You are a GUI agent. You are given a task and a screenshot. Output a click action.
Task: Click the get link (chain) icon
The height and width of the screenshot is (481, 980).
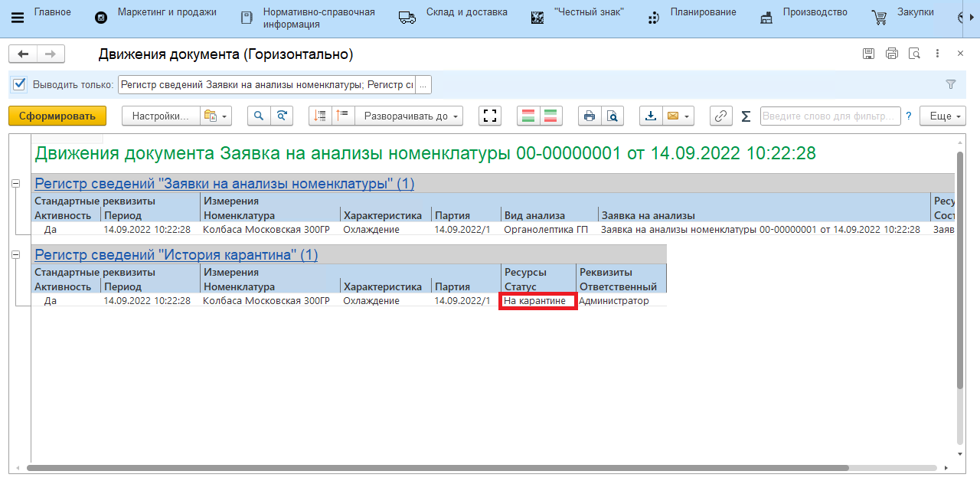tap(720, 116)
